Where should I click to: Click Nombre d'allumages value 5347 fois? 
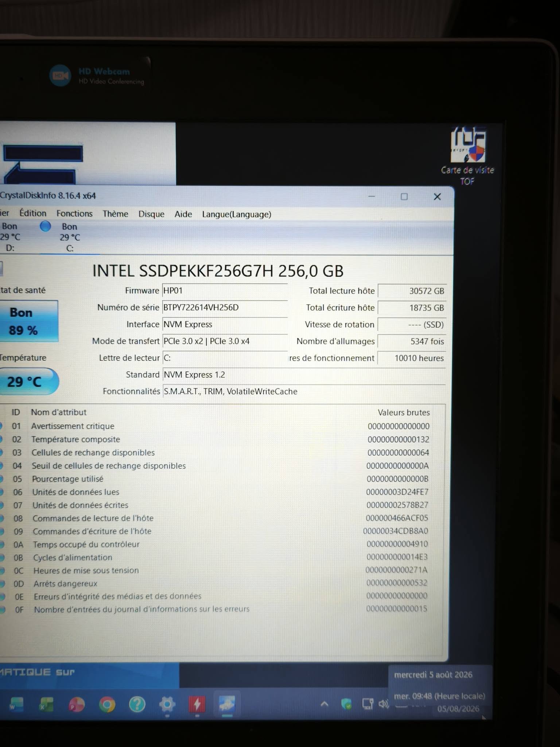pyautogui.click(x=412, y=341)
